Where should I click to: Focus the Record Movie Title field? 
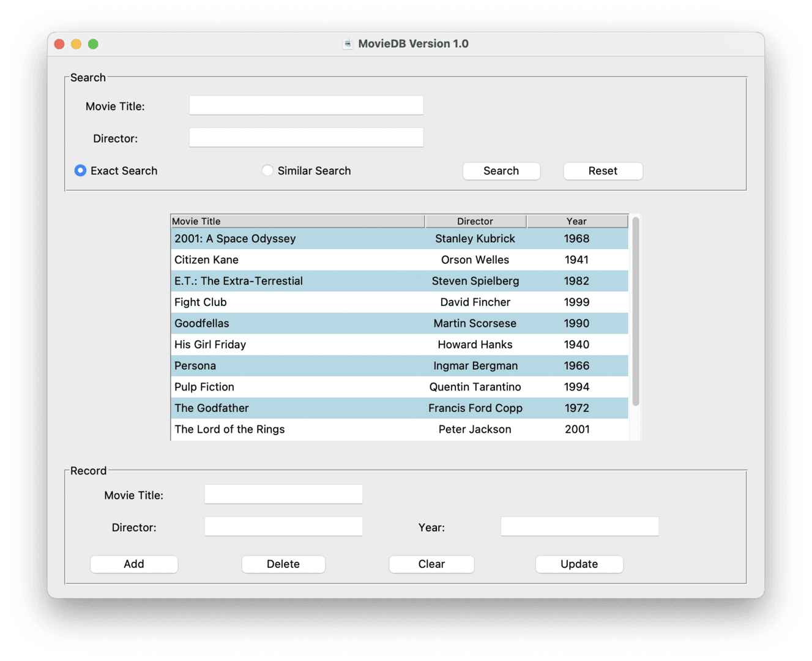pos(283,495)
